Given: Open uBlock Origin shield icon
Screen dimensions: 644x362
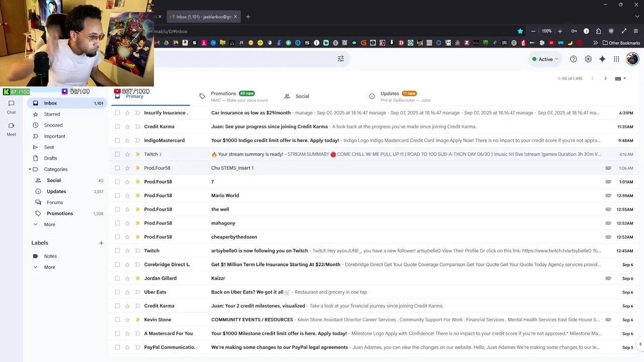Looking at the screenshot, I should click(611, 31).
